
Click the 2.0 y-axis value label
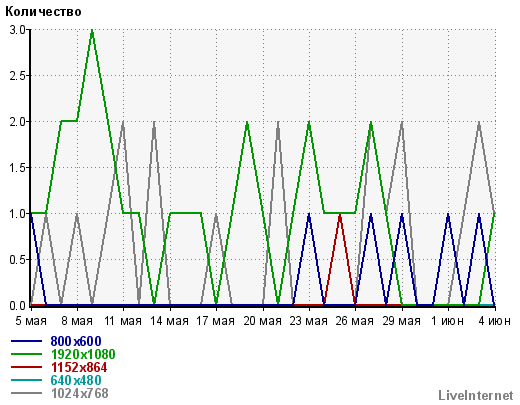(x=17, y=122)
